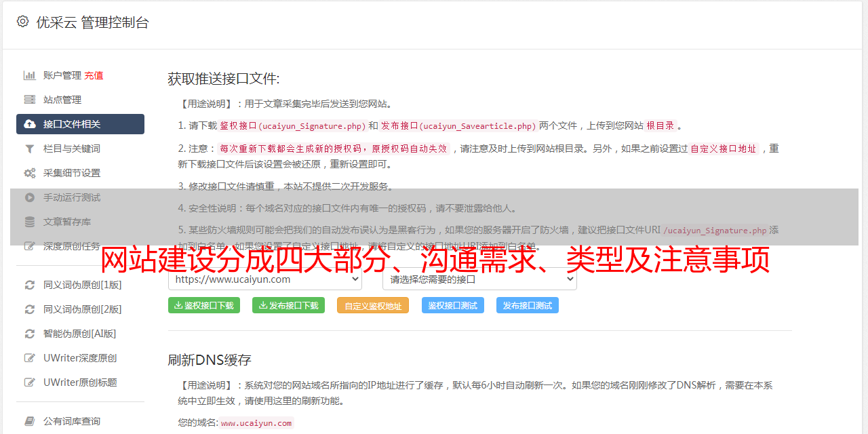Click the orange 自定义鉴权地址 button

click(373, 305)
